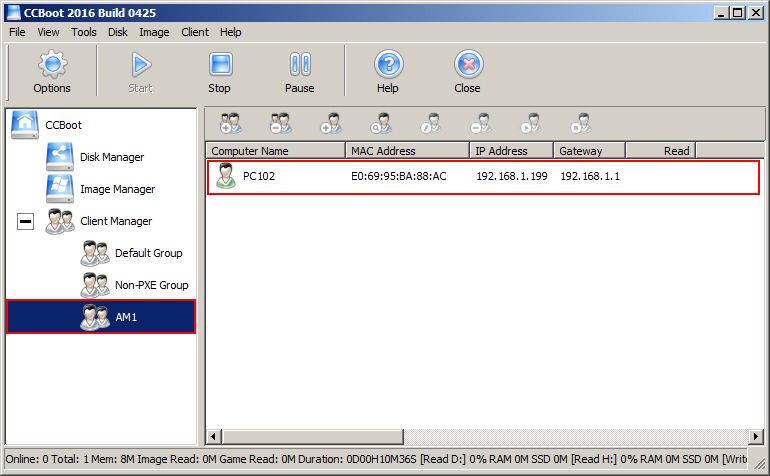The image size is (770, 476).
Task: Select the PC102 client row
Action: pos(483,177)
